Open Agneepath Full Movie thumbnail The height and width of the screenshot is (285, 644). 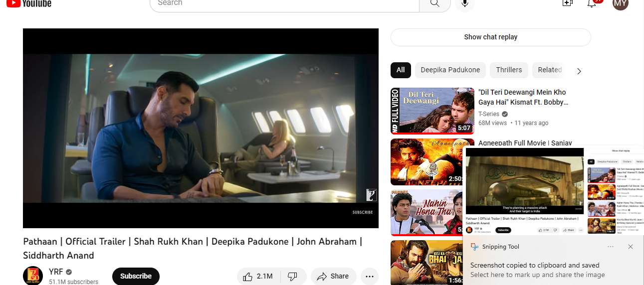point(427,162)
